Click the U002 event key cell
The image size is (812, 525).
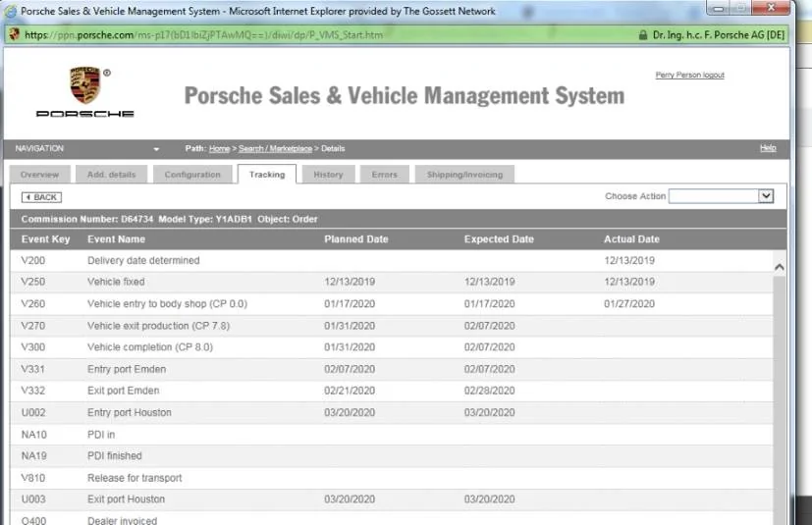point(33,413)
